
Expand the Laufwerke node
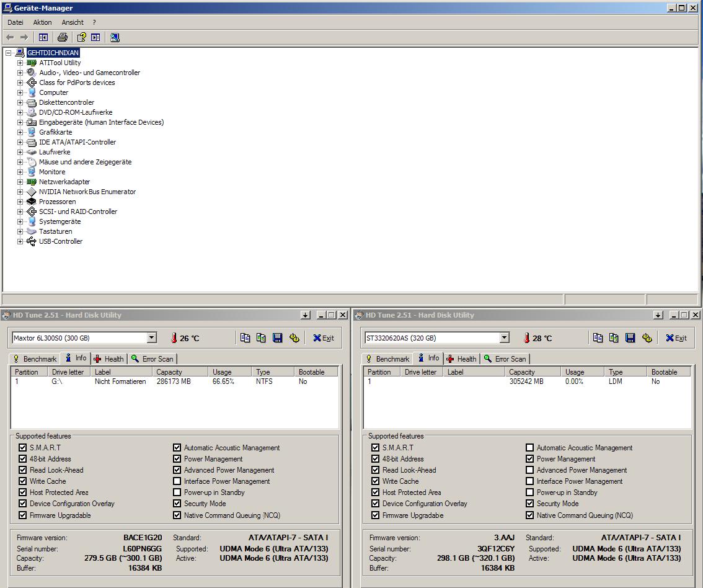coord(20,152)
